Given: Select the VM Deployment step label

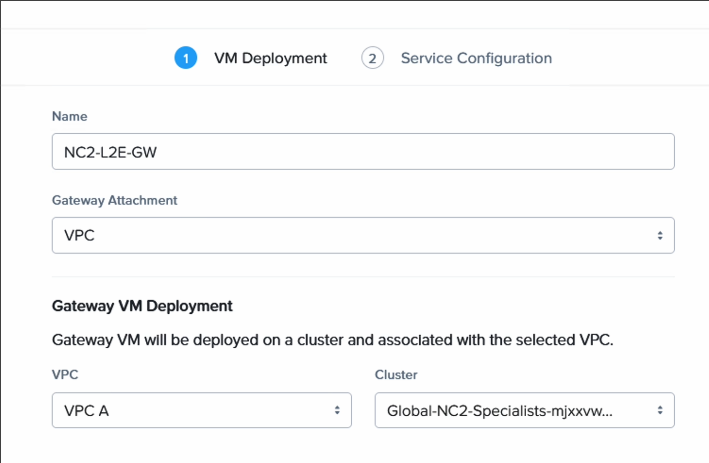Looking at the screenshot, I should (x=270, y=58).
